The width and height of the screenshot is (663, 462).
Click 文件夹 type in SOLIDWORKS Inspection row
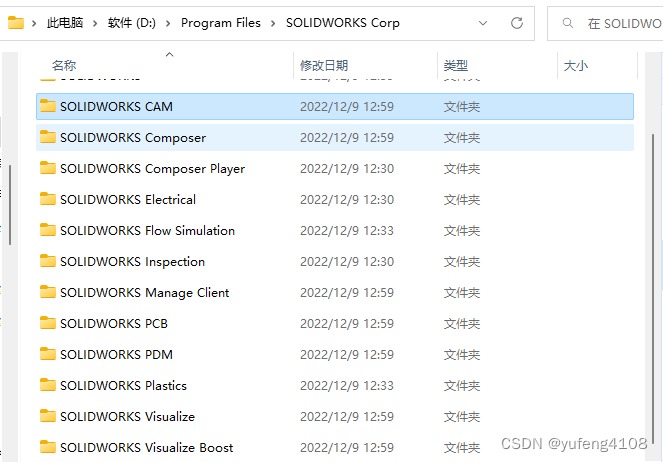pos(462,262)
